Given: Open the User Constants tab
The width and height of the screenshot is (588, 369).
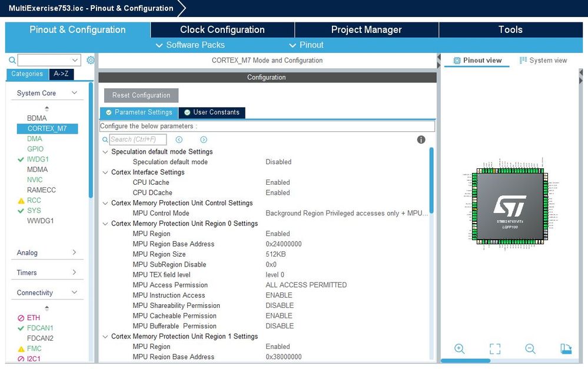Looking at the screenshot, I should [x=212, y=112].
